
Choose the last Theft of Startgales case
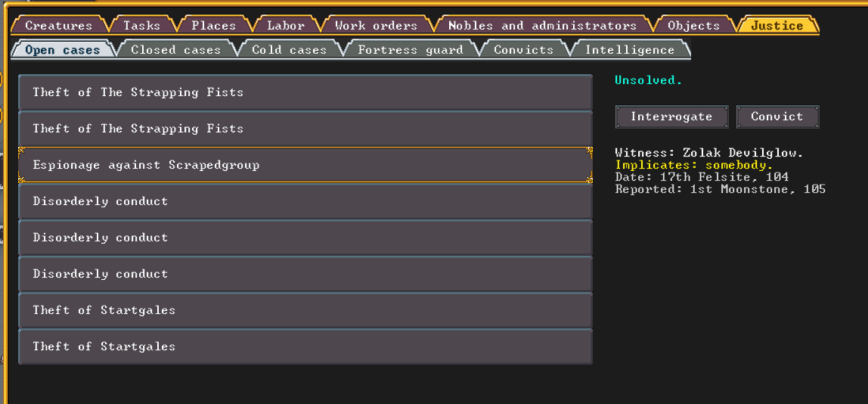tap(305, 347)
